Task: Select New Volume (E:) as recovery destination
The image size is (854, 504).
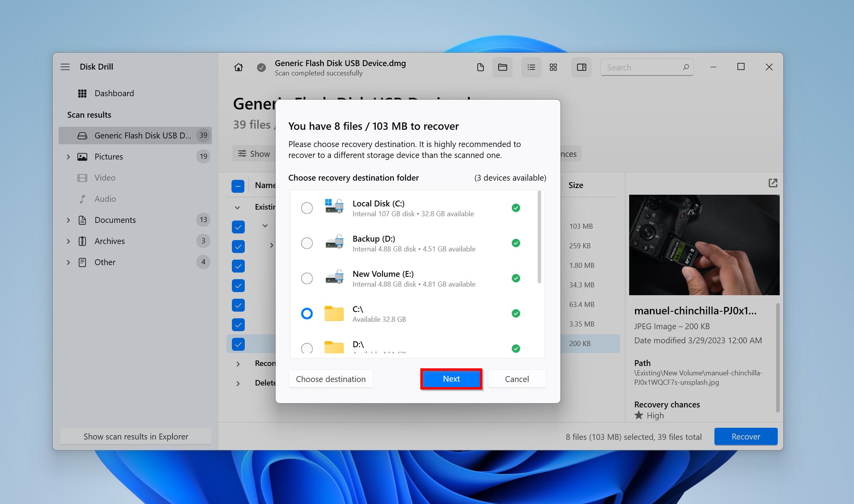Action: point(307,278)
